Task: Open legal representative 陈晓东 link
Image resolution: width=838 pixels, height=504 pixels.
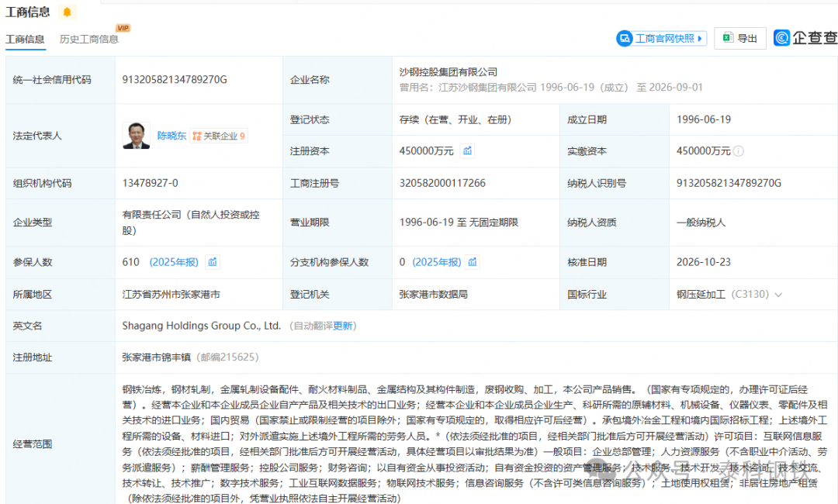Action: [171, 136]
